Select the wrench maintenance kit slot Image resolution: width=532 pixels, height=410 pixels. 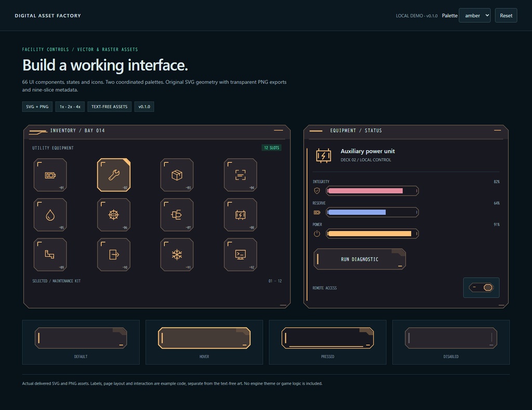pyautogui.click(x=114, y=175)
